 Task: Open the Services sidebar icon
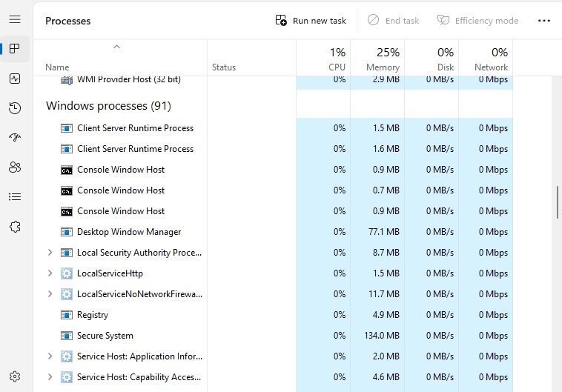click(x=15, y=227)
